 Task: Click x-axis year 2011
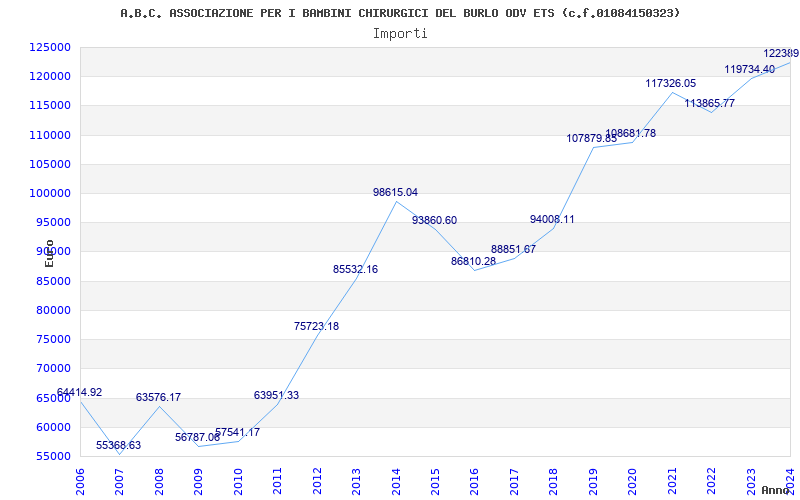click(x=277, y=482)
